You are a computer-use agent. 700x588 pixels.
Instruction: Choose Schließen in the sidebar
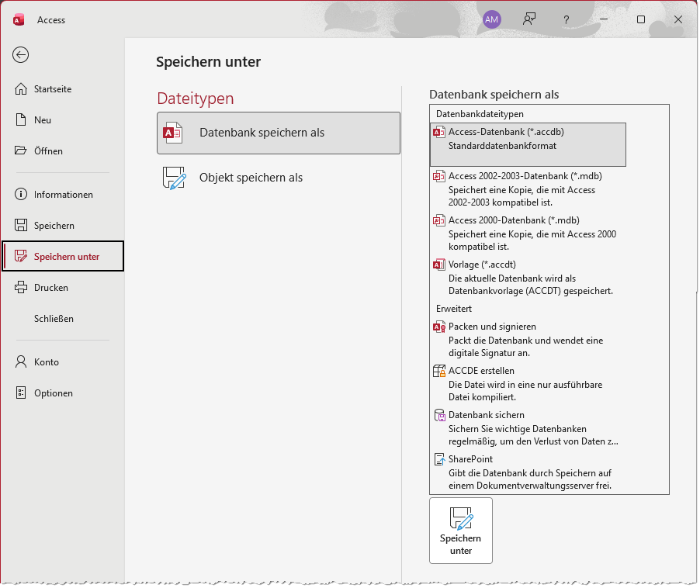coord(63,318)
